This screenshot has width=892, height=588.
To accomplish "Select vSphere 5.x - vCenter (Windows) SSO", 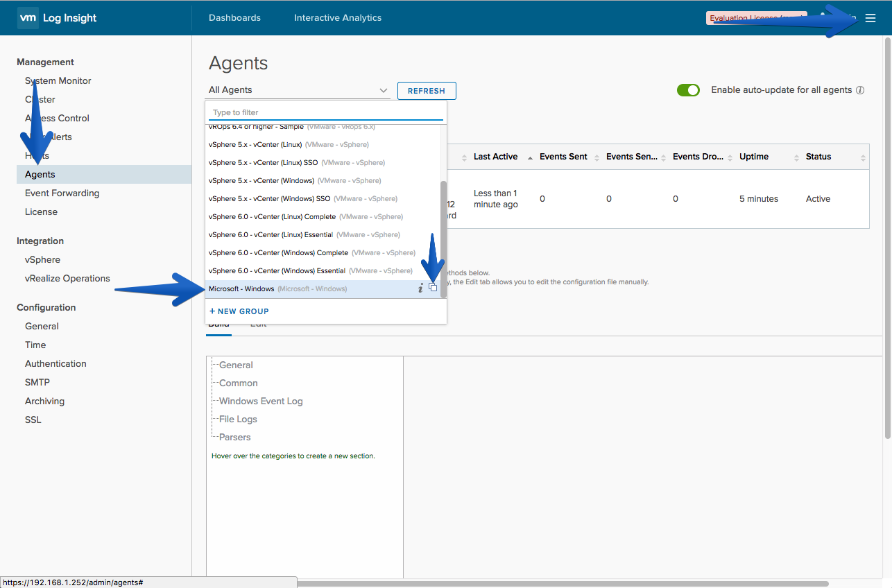I will click(x=323, y=198).
